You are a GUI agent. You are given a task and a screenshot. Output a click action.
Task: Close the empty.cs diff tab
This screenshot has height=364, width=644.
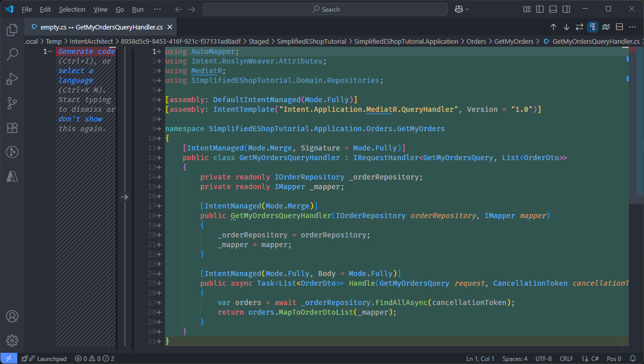(x=170, y=27)
